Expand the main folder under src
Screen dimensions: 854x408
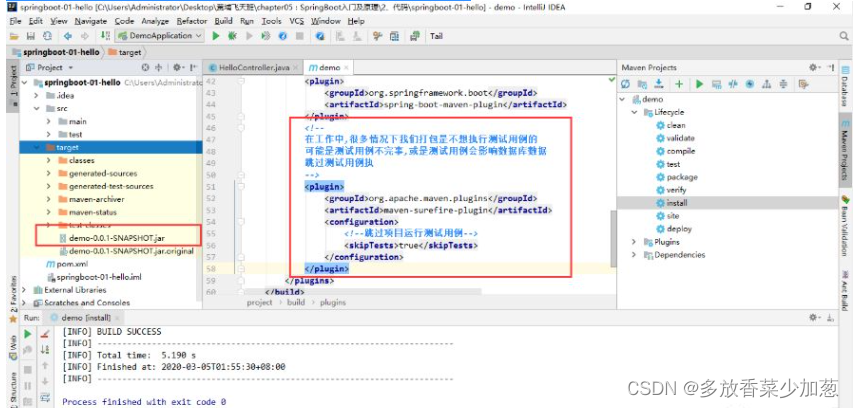pos(49,121)
